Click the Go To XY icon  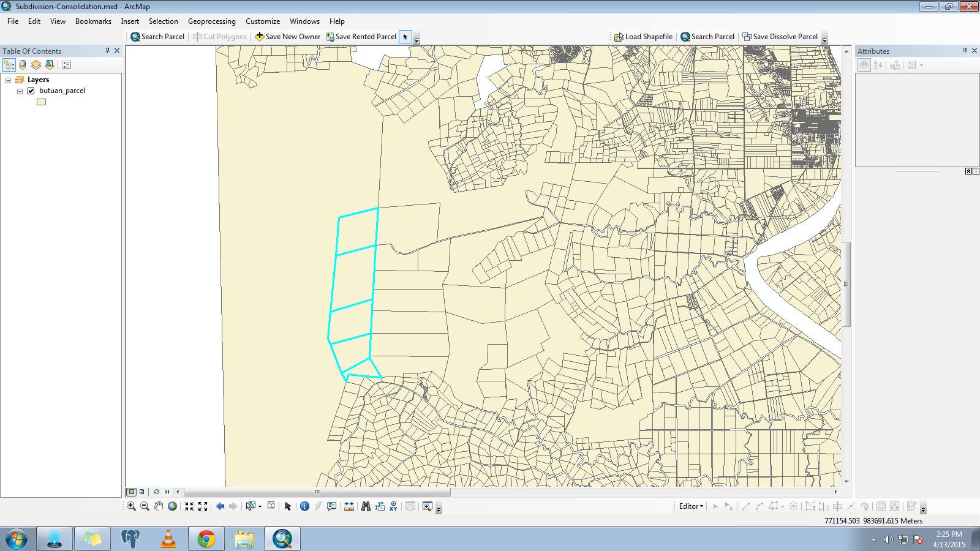[x=393, y=506]
